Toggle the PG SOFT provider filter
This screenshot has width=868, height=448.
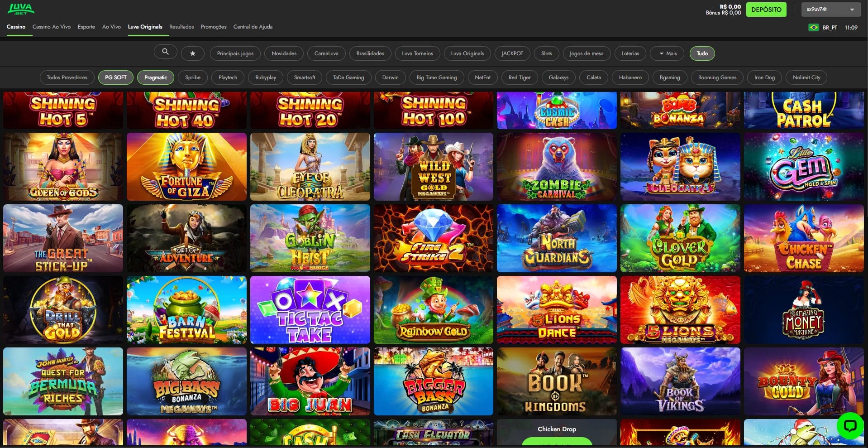tap(116, 77)
